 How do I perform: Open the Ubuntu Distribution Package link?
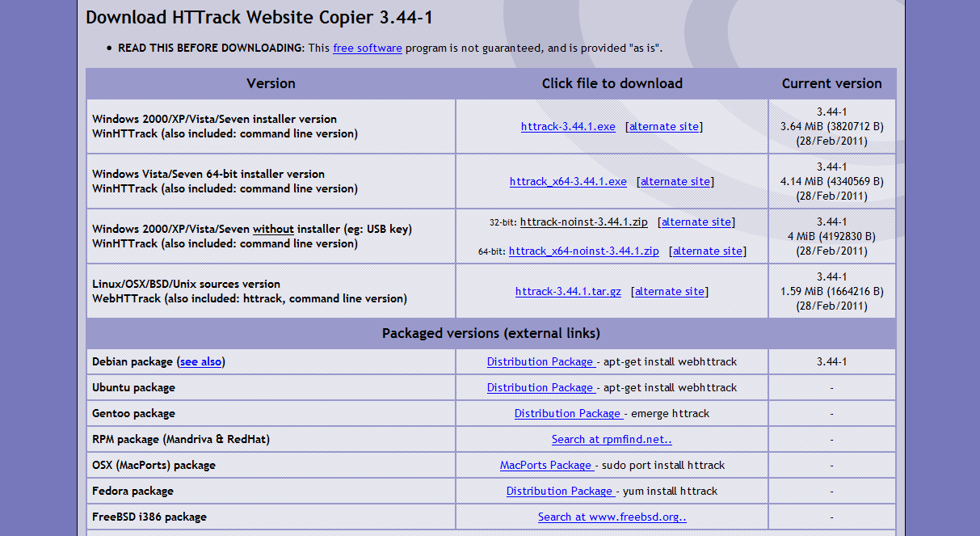[x=540, y=387]
